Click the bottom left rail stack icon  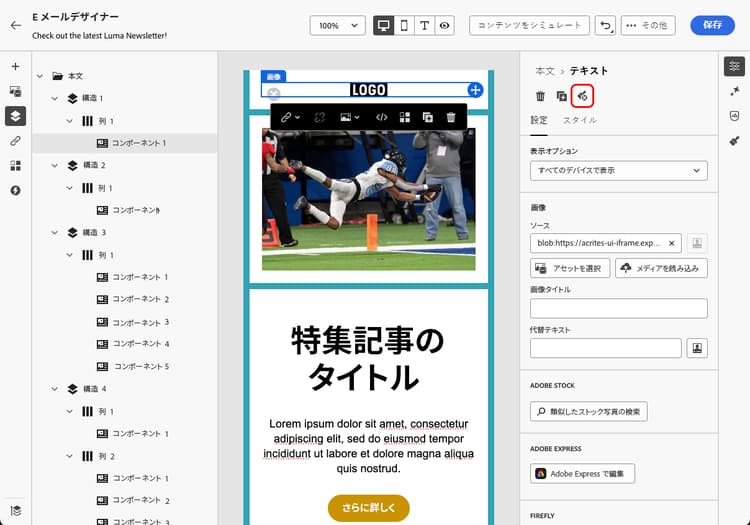pyautogui.click(x=15, y=510)
